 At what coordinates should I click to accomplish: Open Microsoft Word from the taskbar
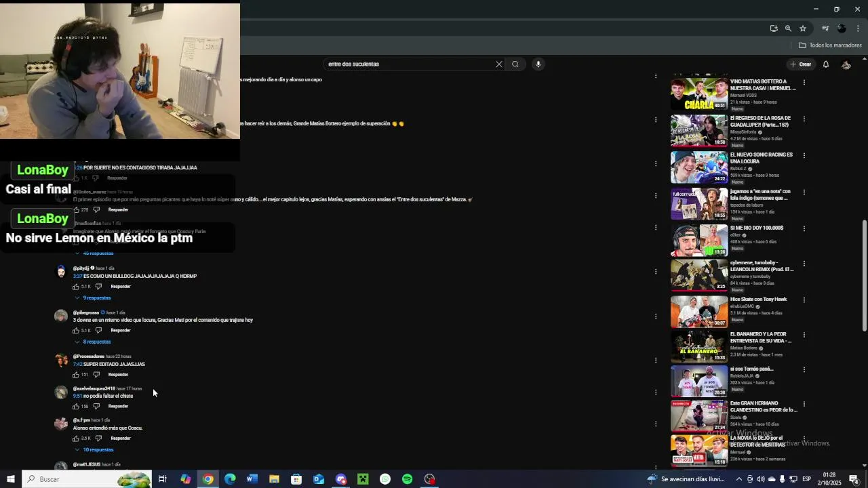pyautogui.click(x=252, y=479)
